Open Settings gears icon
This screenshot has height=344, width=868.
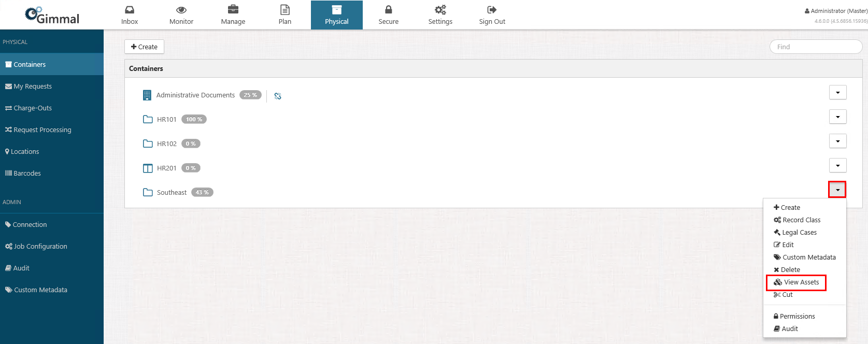point(440,10)
